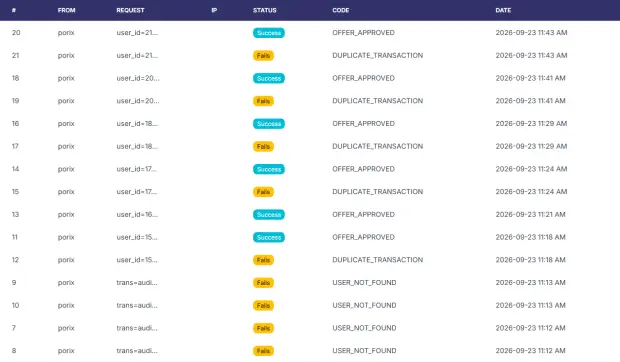Select request user_id=20... in row 18
This screenshot has width=620, height=362.
pos(138,78)
